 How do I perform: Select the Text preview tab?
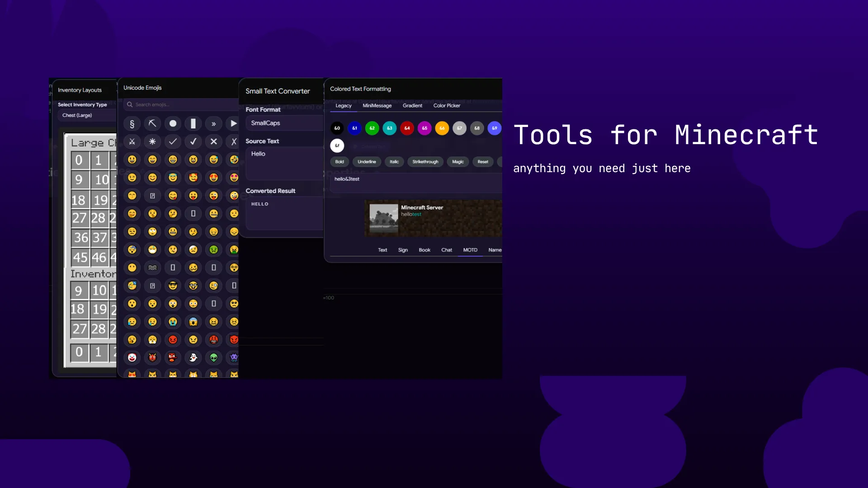click(x=382, y=250)
